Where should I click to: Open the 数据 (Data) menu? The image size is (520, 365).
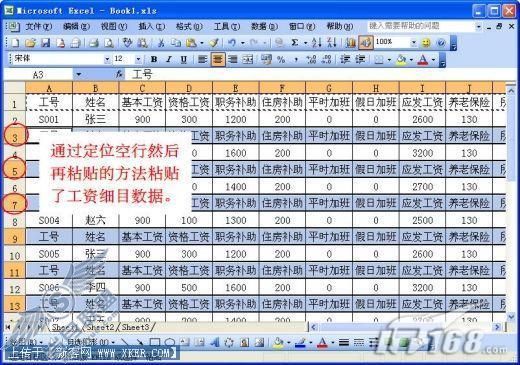tap(264, 26)
